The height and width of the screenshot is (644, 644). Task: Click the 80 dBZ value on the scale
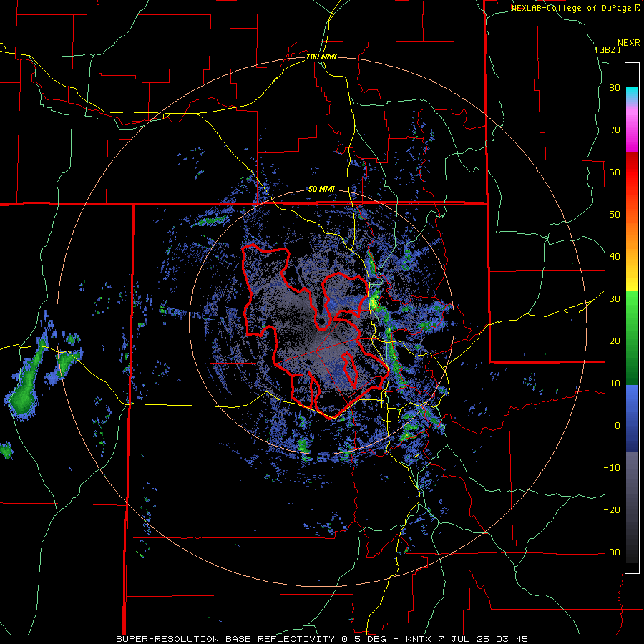[615, 88]
